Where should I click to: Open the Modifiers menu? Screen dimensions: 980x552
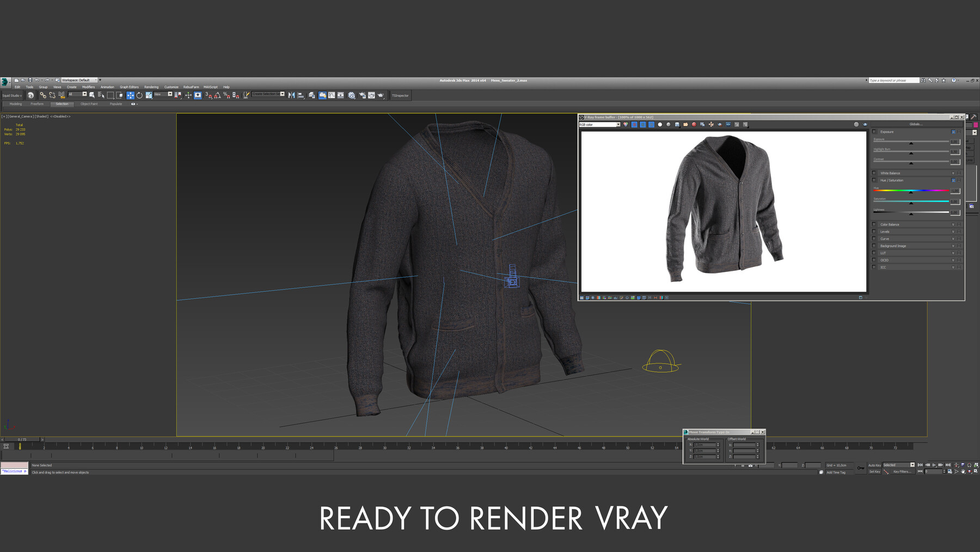[88, 87]
